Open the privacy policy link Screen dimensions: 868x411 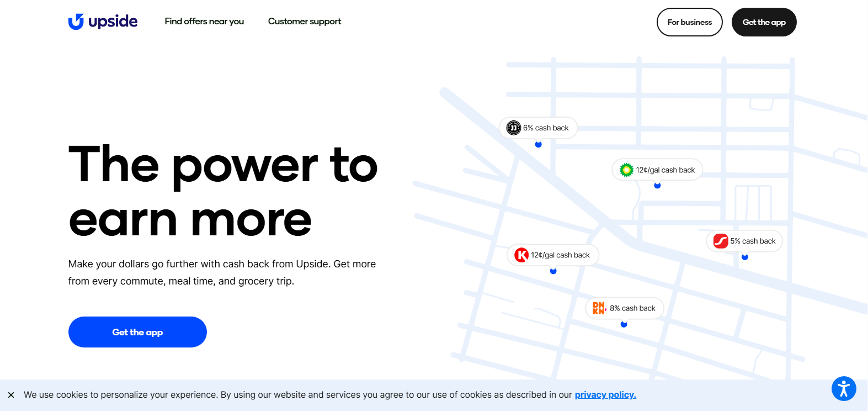click(x=605, y=394)
